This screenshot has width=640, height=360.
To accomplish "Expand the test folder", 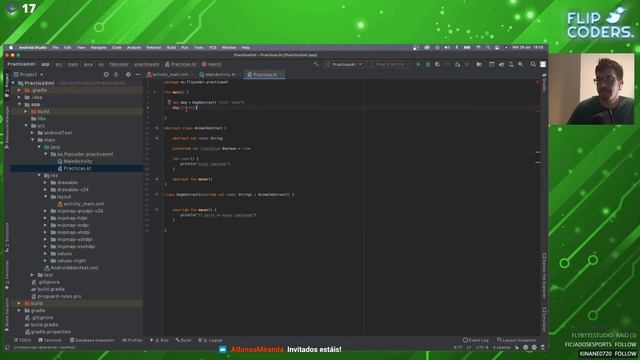I will point(33,275).
